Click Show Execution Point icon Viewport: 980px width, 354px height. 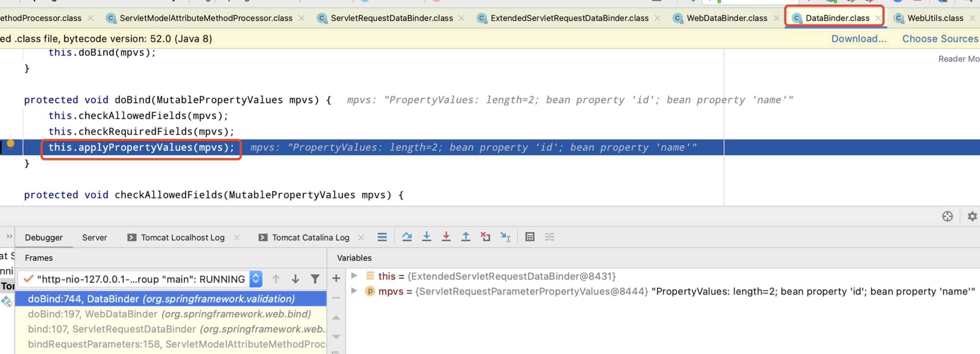coord(382,237)
